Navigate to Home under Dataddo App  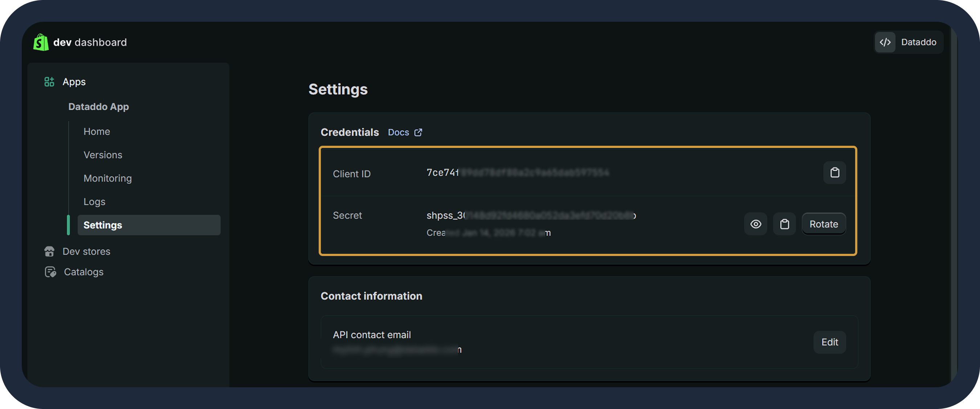coord(97,131)
